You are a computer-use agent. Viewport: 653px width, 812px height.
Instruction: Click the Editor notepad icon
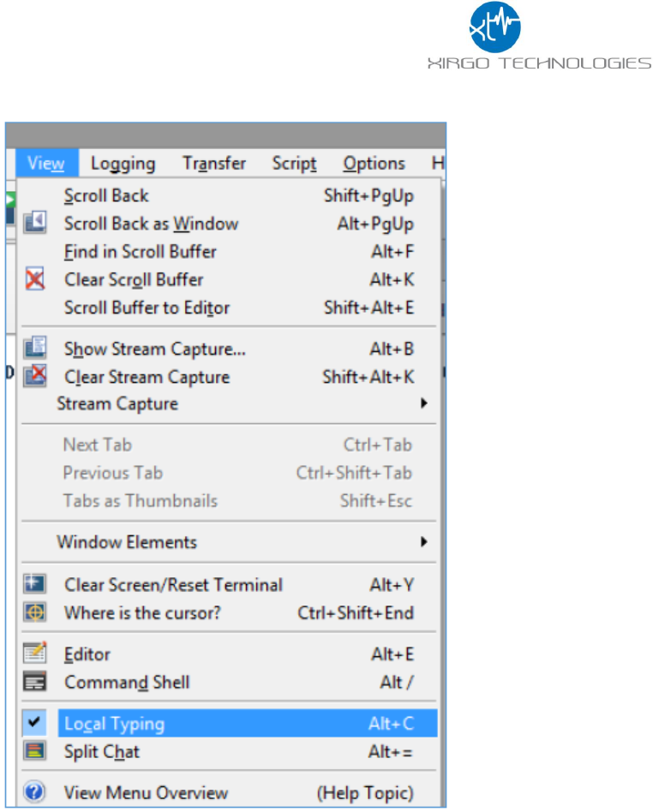[x=35, y=654]
